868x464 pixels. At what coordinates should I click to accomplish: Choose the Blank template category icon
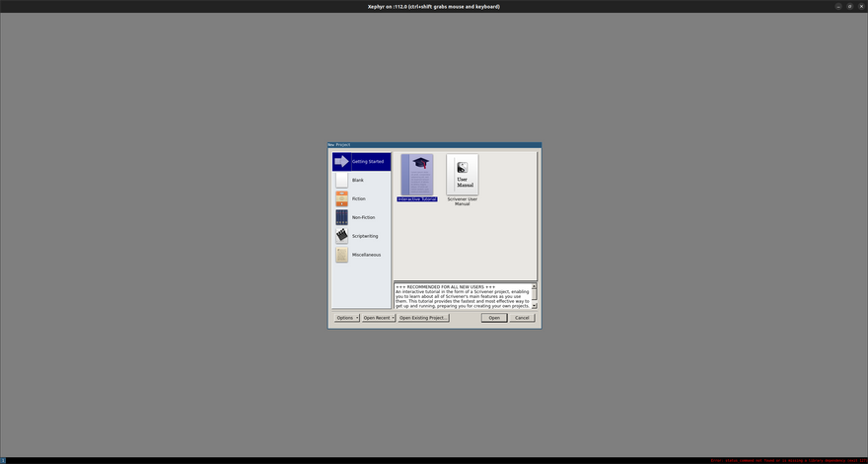pyautogui.click(x=341, y=180)
